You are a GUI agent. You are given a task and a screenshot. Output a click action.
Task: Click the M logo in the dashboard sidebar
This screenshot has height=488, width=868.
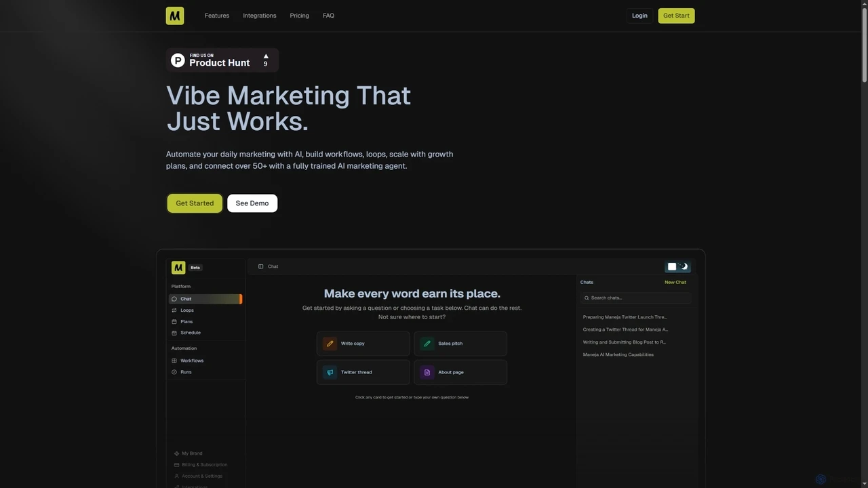pyautogui.click(x=178, y=268)
